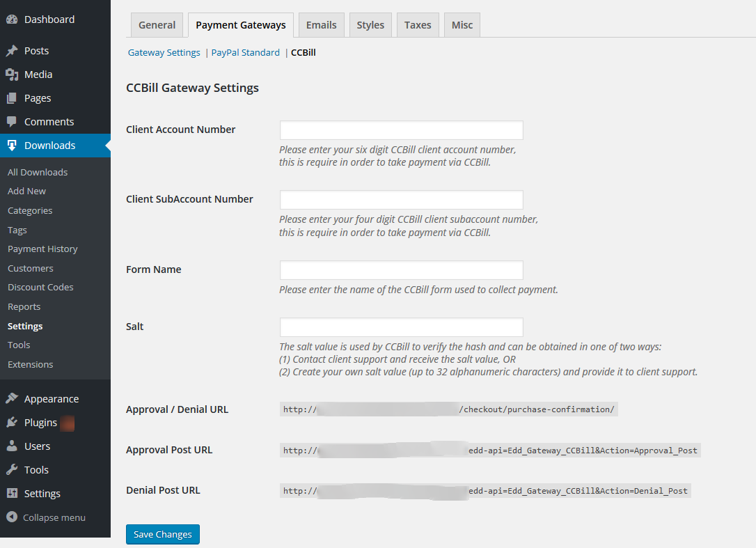756x548 pixels.
Task: Click the Media library icon
Action: pos(12,75)
